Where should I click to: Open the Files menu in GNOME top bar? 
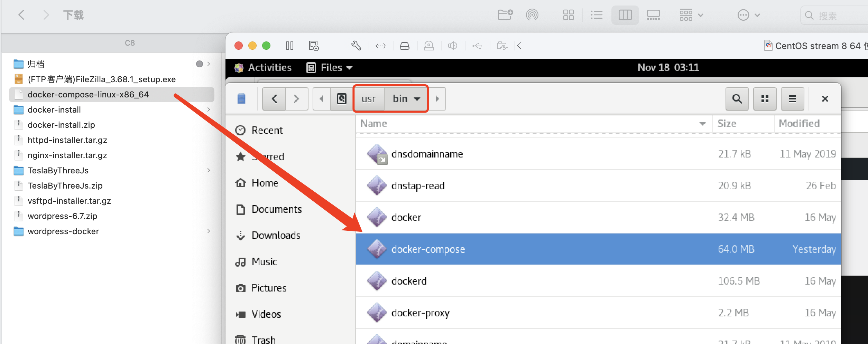329,68
